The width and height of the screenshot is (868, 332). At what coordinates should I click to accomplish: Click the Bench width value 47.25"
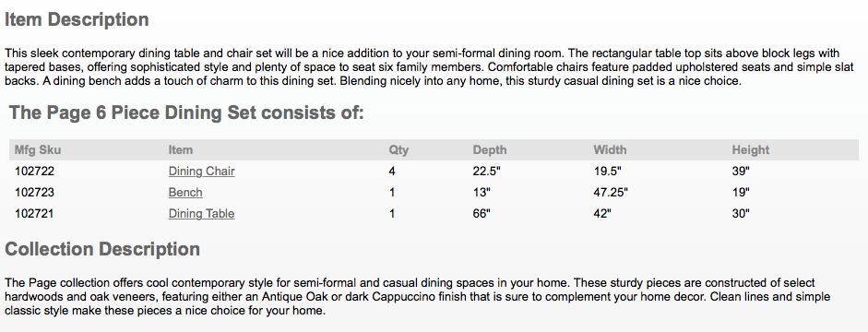point(611,193)
